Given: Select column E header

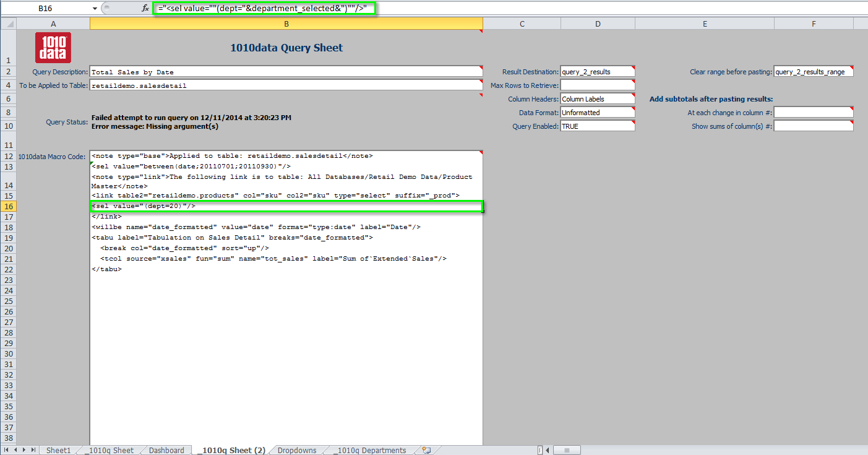Looking at the screenshot, I should click(705, 24).
